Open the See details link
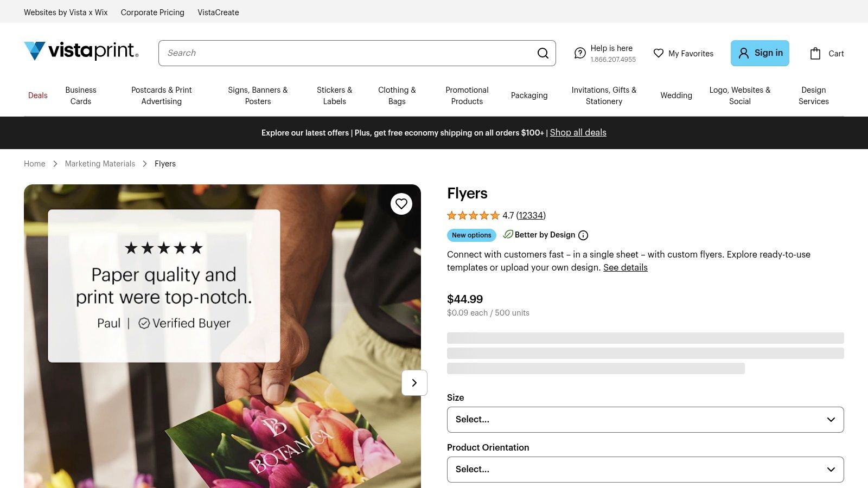 pos(626,267)
